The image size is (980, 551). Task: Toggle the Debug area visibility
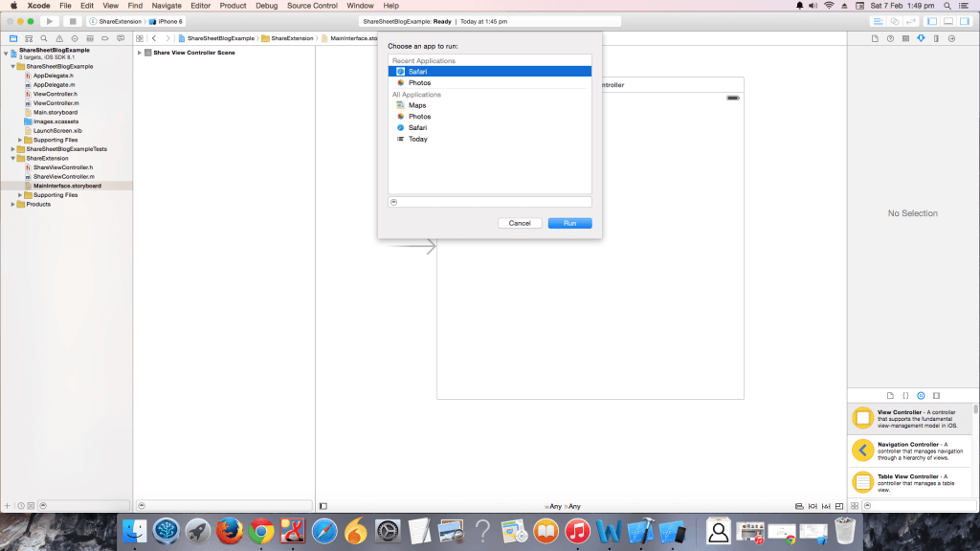[x=948, y=21]
